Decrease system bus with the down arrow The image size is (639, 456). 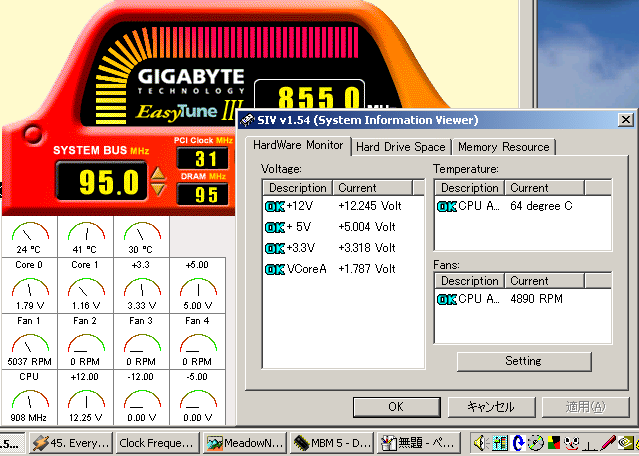point(158,189)
